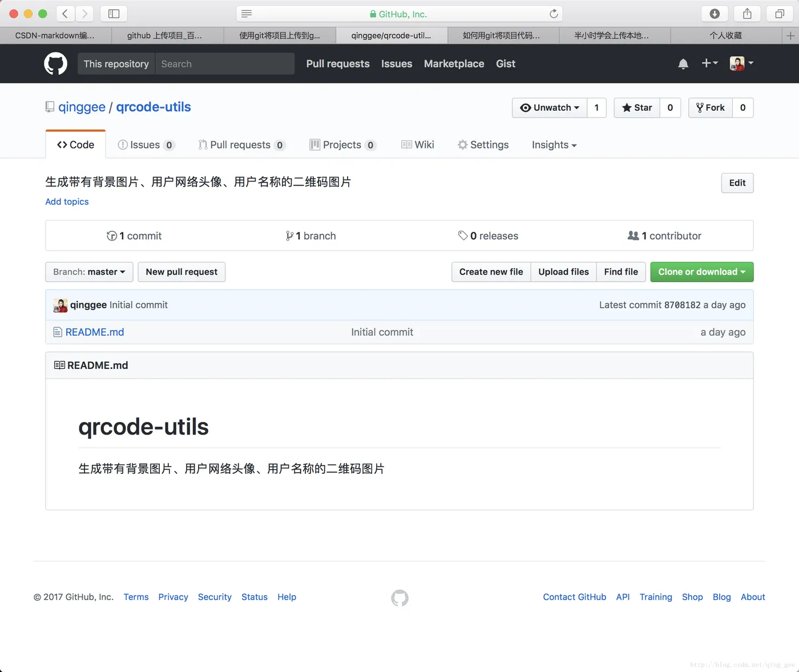The width and height of the screenshot is (799, 672).
Task: Edit the repository description
Action: [737, 183]
